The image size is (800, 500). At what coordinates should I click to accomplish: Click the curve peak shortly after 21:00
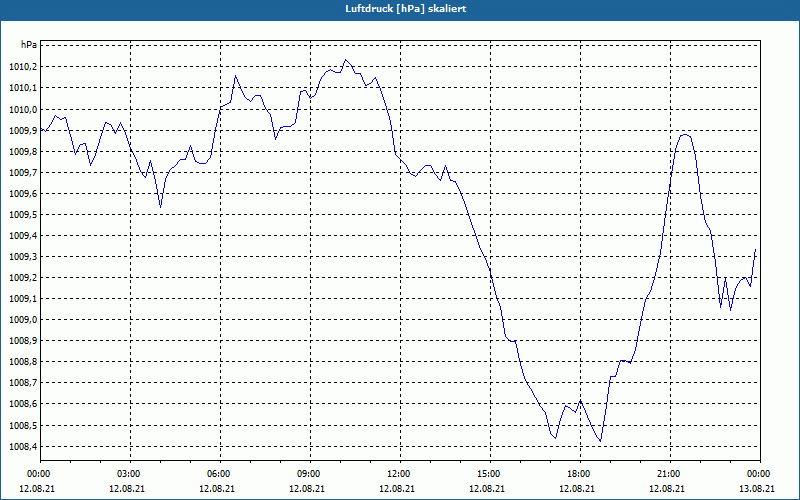685,134
